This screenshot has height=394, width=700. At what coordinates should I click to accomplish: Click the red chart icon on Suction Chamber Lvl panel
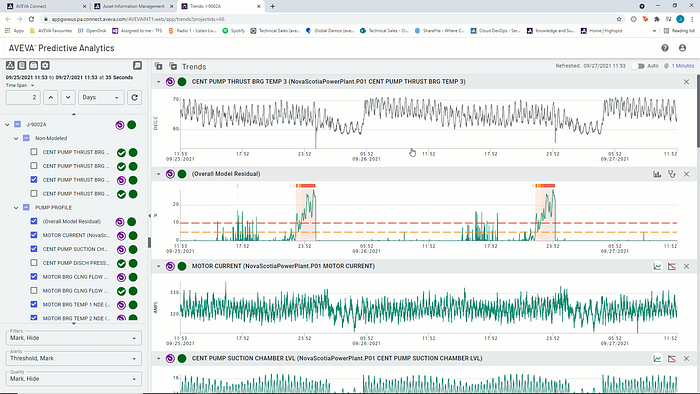pos(672,358)
